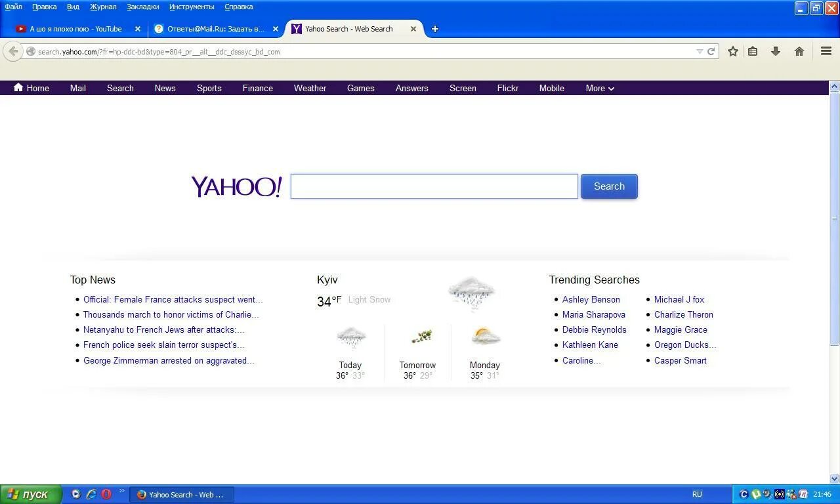Click the current Kyiv snow weather icon

tap(471, 293)
